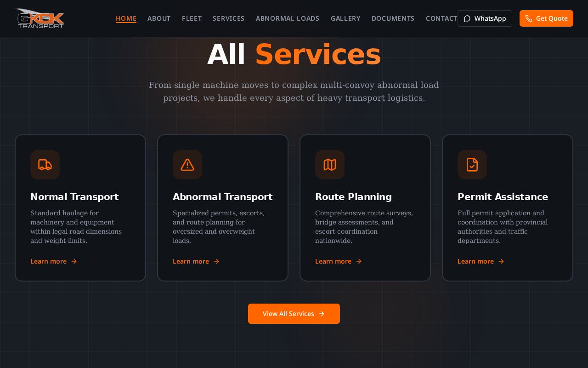Select Services in the navigation bar

(229, 18)
